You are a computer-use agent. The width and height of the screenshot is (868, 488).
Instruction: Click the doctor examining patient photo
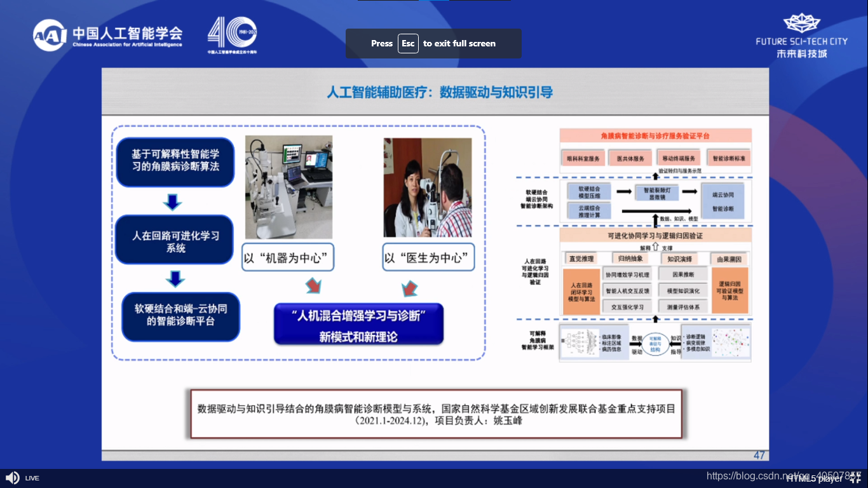[x=428, y=187]
